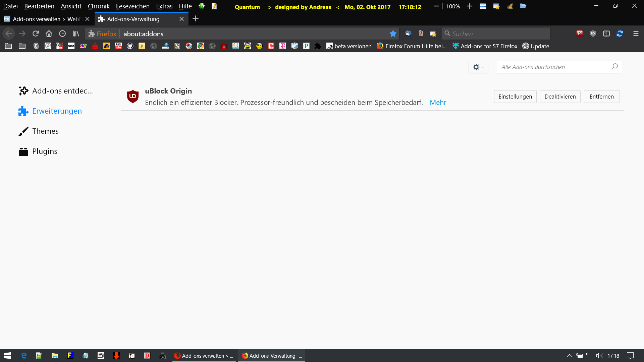Reload the current page
644x362 pixels.
tap(36, 34)
